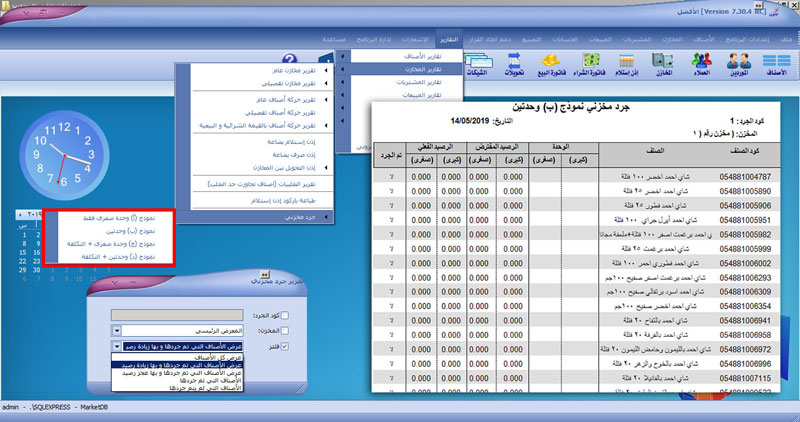Choose نموذج (د) وحدتين + التكلفة
800x422 pixels.
click(x=110, y=257)
